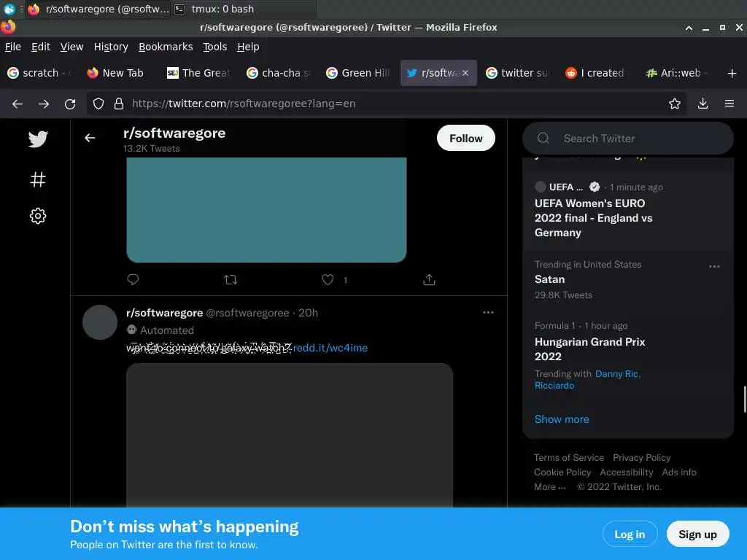This screenshot has width=747, height=560.
Task: Open the Help menu
Action: tap(248, 47)
